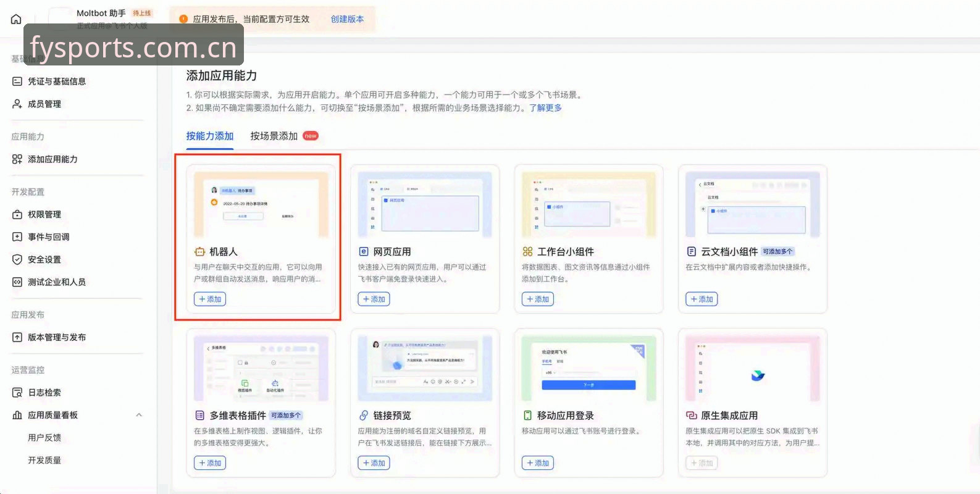980x494 pixels.
Task: Click the home icon in the header
Action: (x=16, y=19)
